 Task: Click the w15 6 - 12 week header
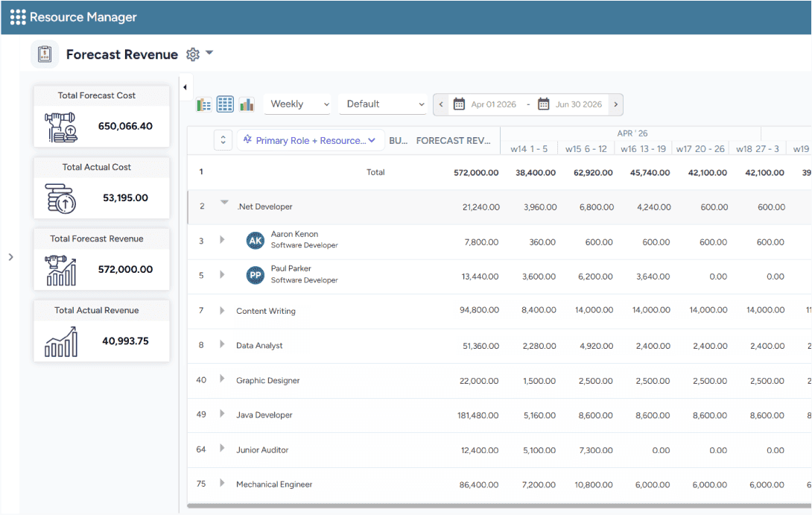(586, 149)
